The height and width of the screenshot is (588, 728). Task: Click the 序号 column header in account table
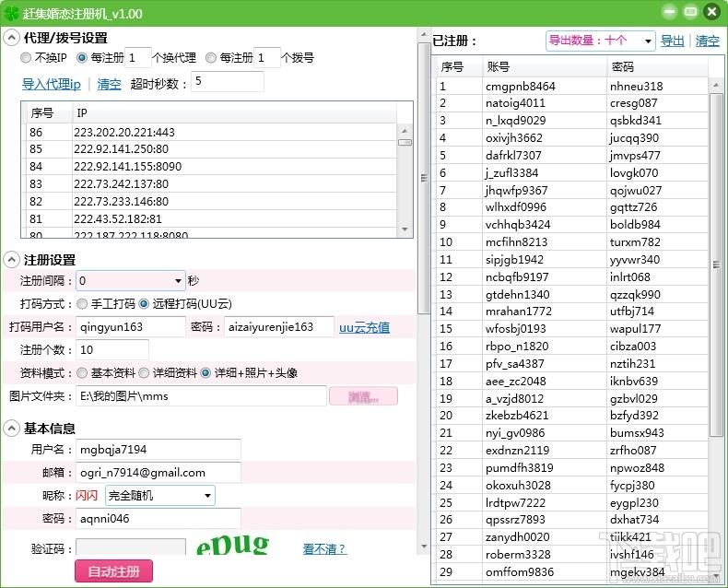click(457, 67)
